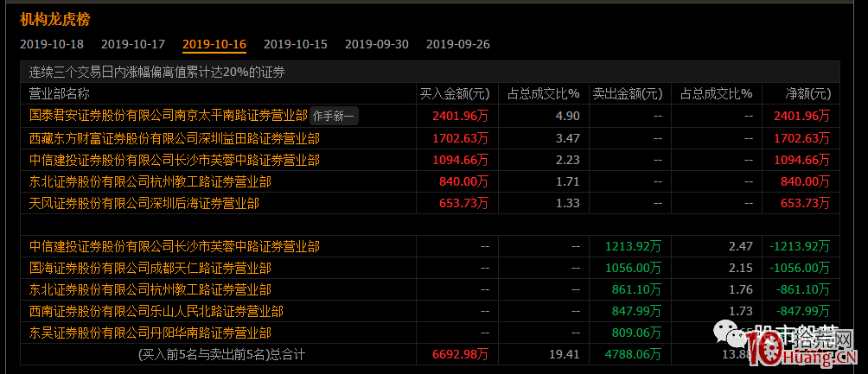The image size is (868, 374).
Task: Click the 1.71 percentage cell
Action: (569, 182)
